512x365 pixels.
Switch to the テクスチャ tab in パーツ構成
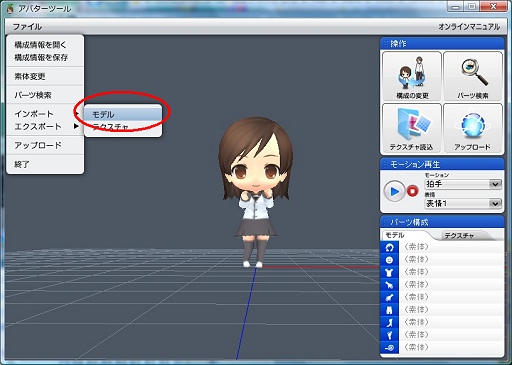(x=459, y=236)
